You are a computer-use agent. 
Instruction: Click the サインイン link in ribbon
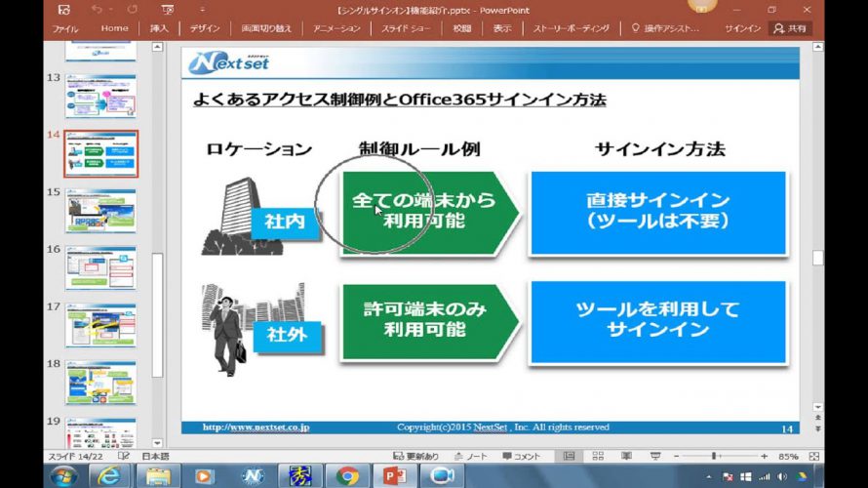pos(742,28)
